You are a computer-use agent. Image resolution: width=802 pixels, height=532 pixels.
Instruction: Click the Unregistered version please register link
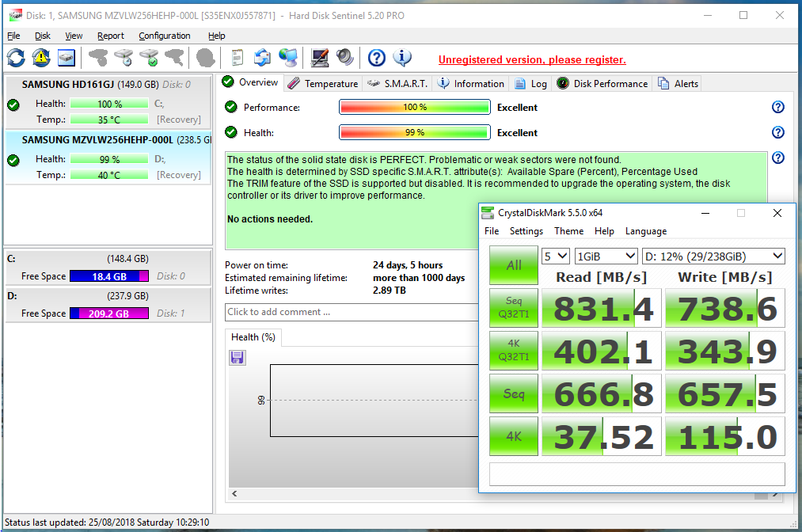532,59
